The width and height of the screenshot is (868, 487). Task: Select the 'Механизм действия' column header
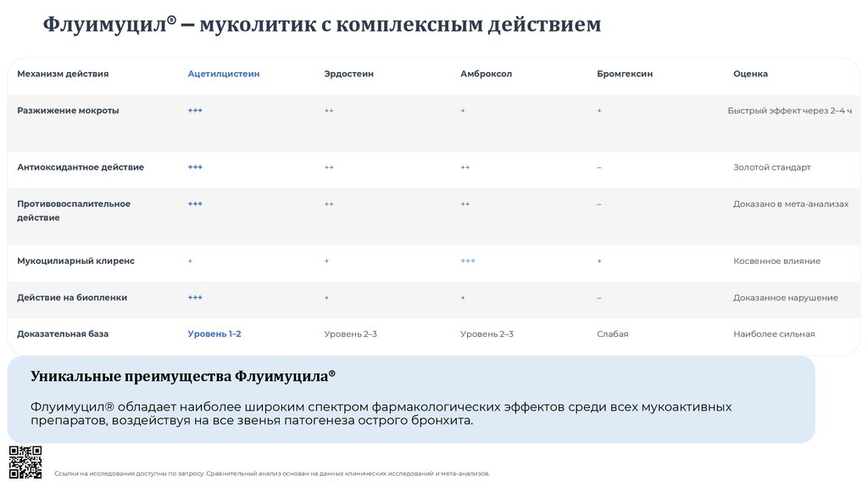point(63,74)
